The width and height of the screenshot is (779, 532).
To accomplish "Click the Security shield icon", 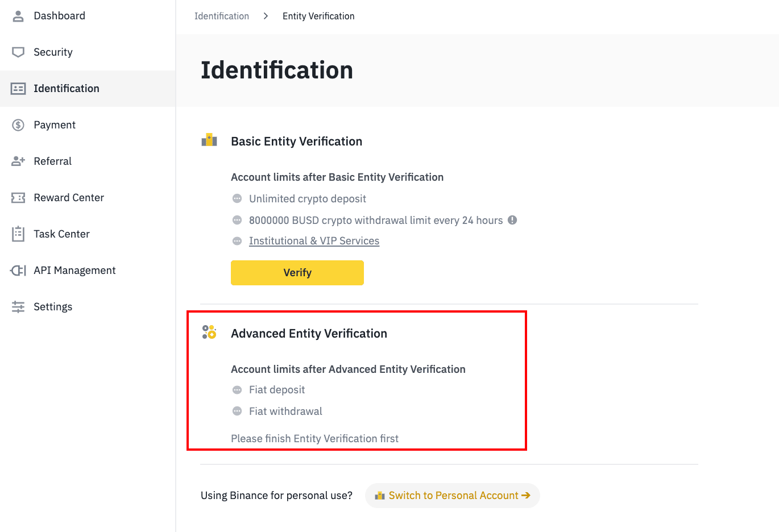I will point(18,52).
